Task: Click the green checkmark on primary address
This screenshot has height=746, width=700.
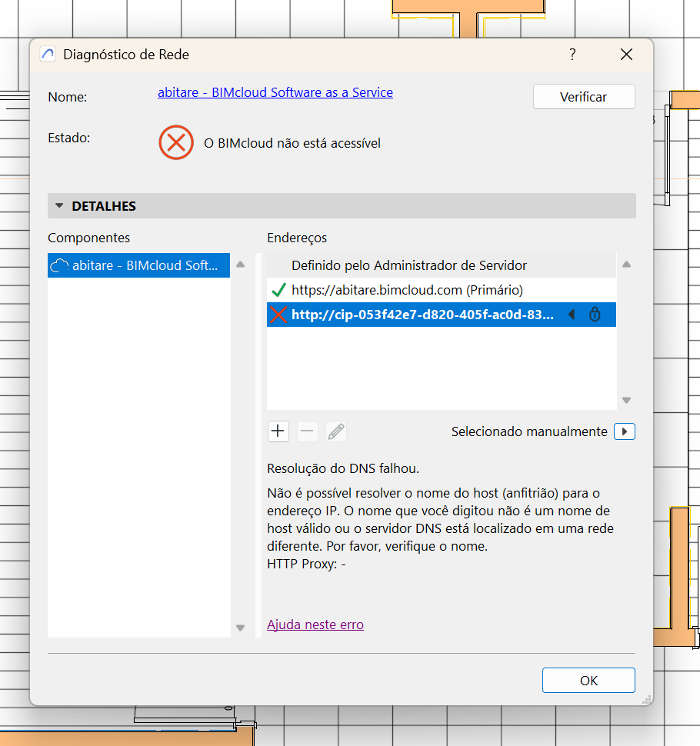Action: (278, 290)
